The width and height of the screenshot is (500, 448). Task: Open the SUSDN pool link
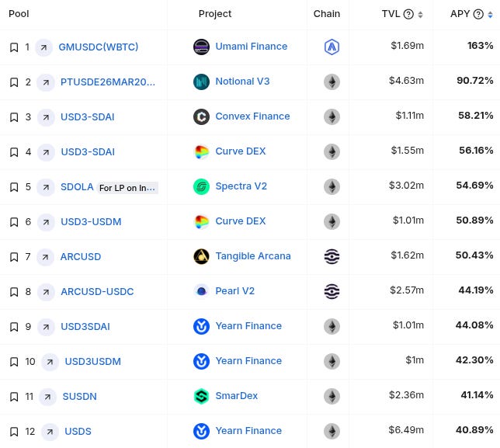click(79, 396)
